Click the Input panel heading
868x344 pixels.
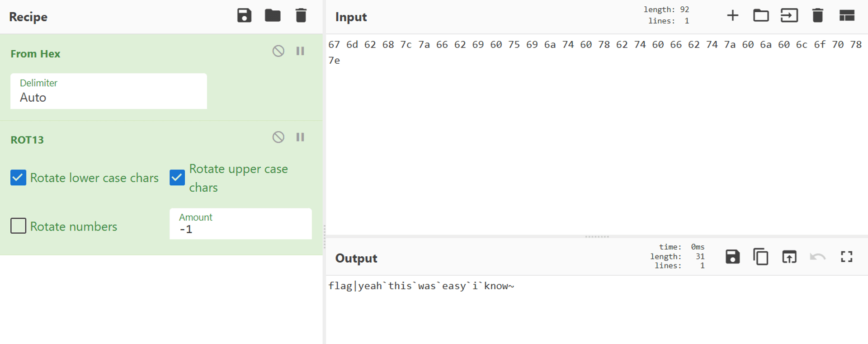click(x=351, y=17)
